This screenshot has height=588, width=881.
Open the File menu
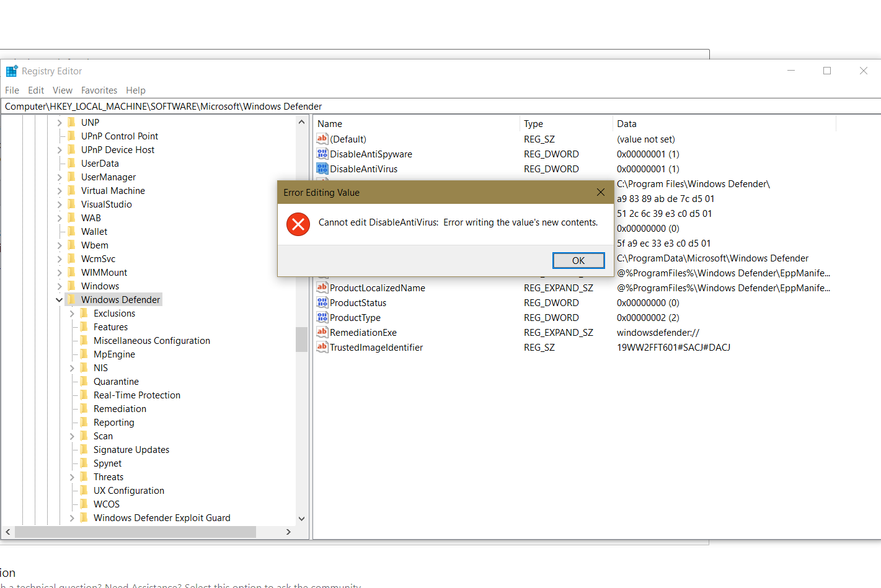[12, 90]
